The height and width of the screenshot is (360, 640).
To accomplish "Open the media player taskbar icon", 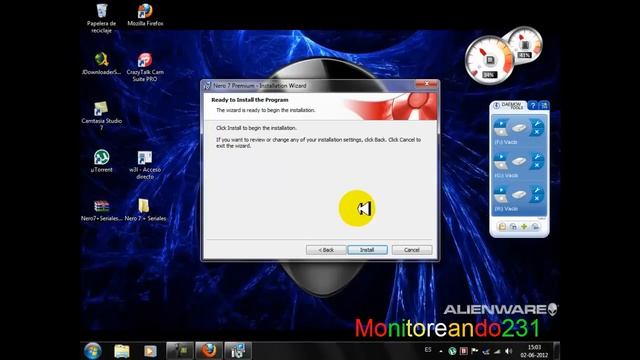I will click(x=150, y=351).
